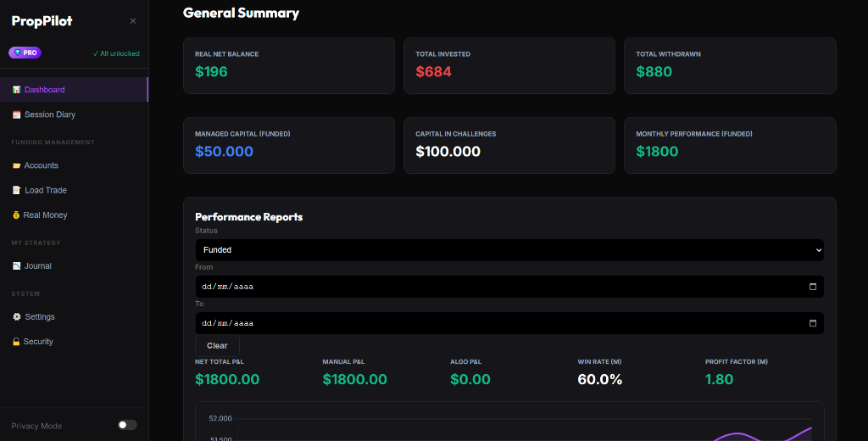
Task: Click the Clear button
Action: pos(217,346)
